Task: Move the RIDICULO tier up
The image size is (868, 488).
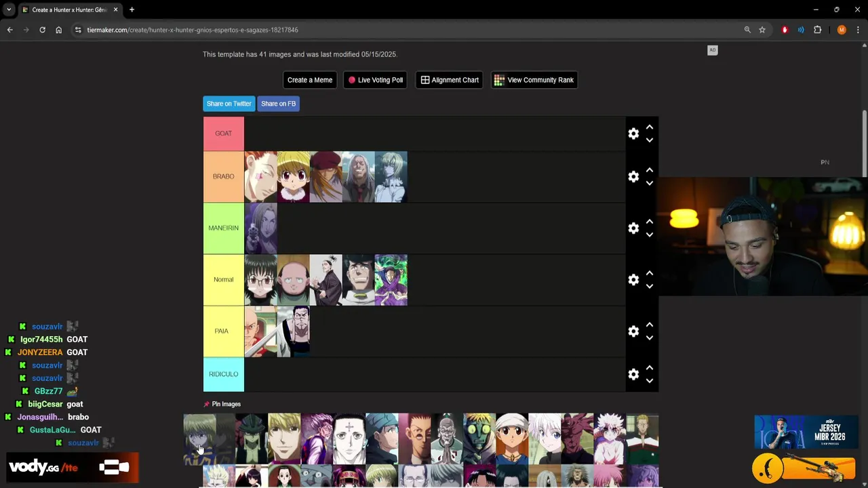Action: click(x=650, y=368)
